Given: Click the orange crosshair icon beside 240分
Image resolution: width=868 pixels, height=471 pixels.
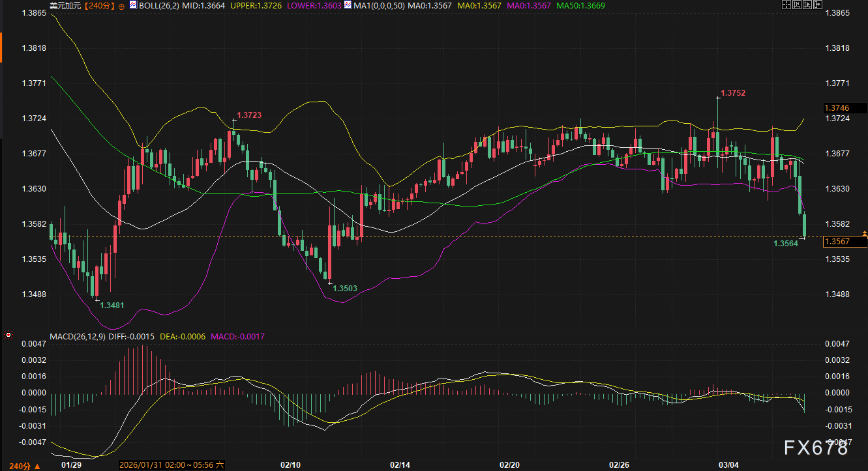Looking at the screenshot, I should [121, 6].
